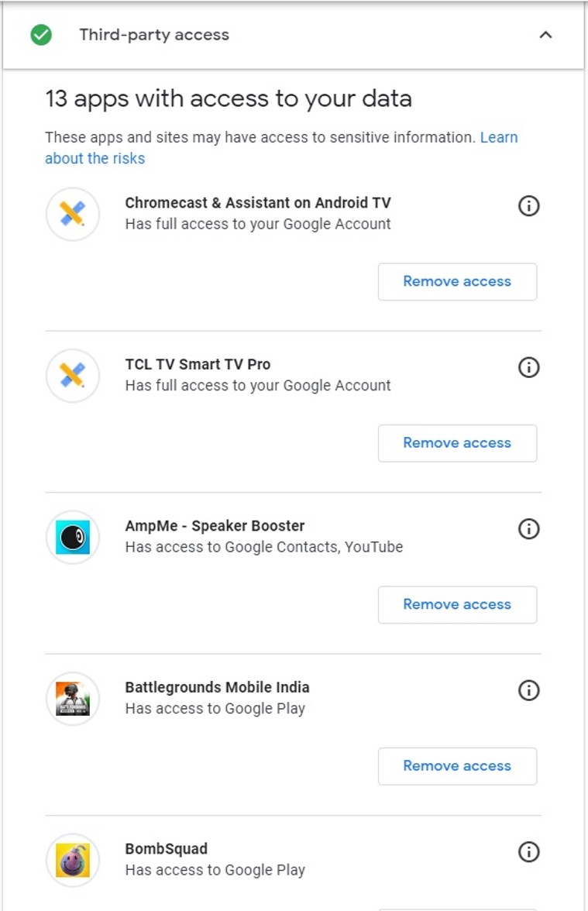Remove access for TCL TV Smart TV Pro
588x911 pixels.
pyautogui.click(x=457, y=443)
